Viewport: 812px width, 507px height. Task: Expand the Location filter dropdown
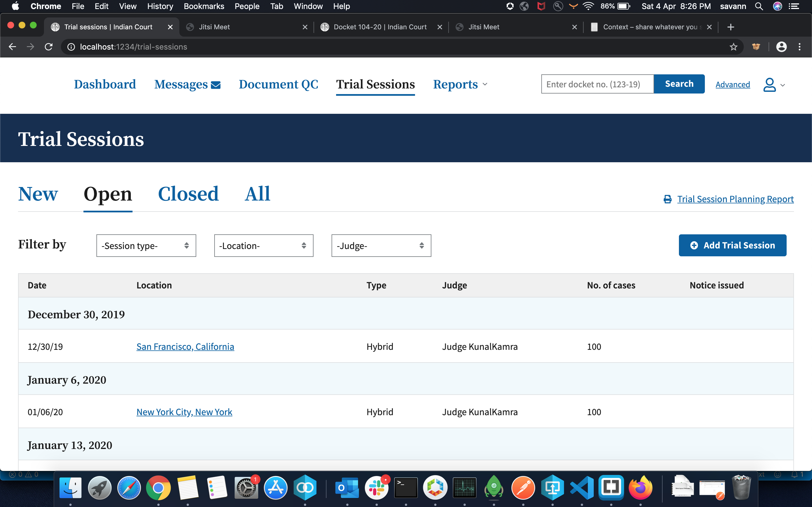pos(263,246)
